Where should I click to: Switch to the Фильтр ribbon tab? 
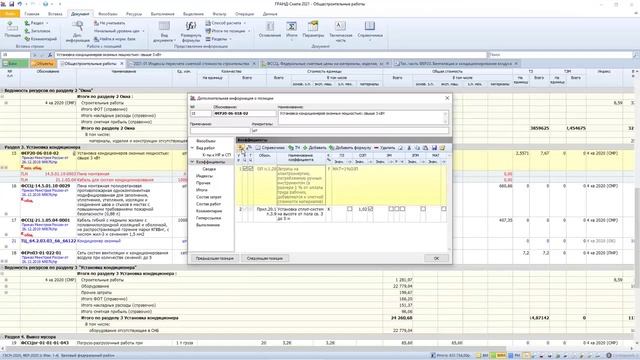(219, 14)
